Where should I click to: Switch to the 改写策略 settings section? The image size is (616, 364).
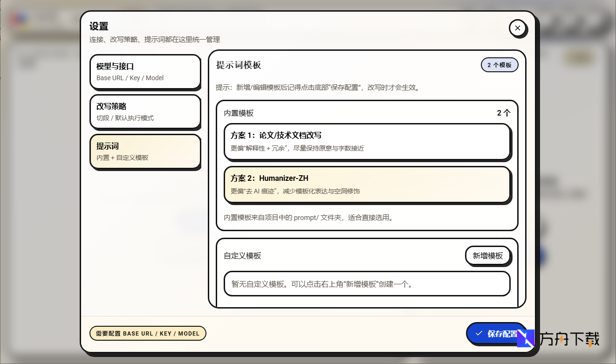[x=145, y=111]
